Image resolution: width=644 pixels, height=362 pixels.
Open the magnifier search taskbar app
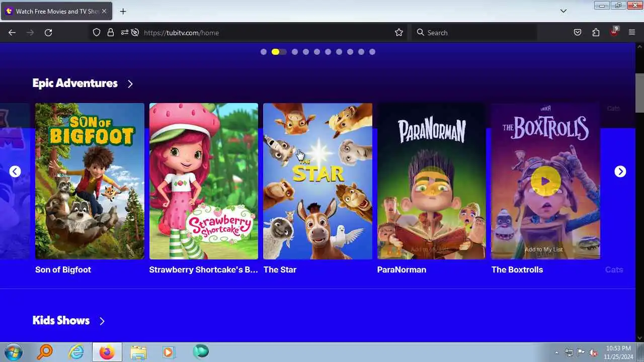pos(45,352)
